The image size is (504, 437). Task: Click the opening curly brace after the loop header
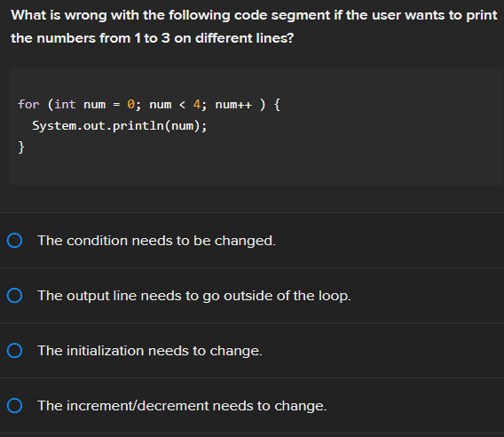(278, 105)
